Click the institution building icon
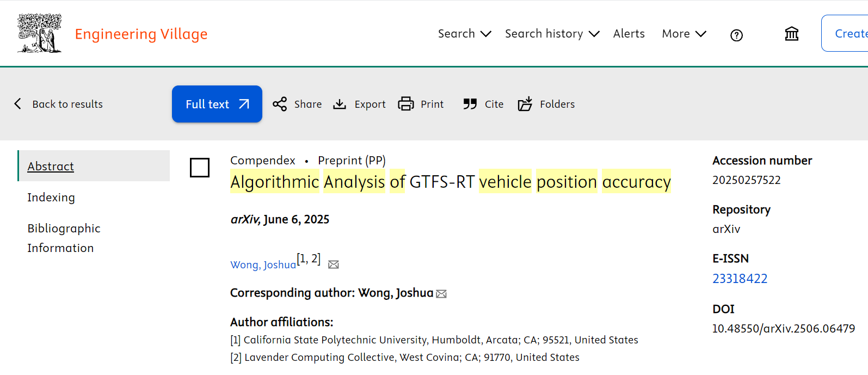Screen dimensions: 868x375 (791, 34)
